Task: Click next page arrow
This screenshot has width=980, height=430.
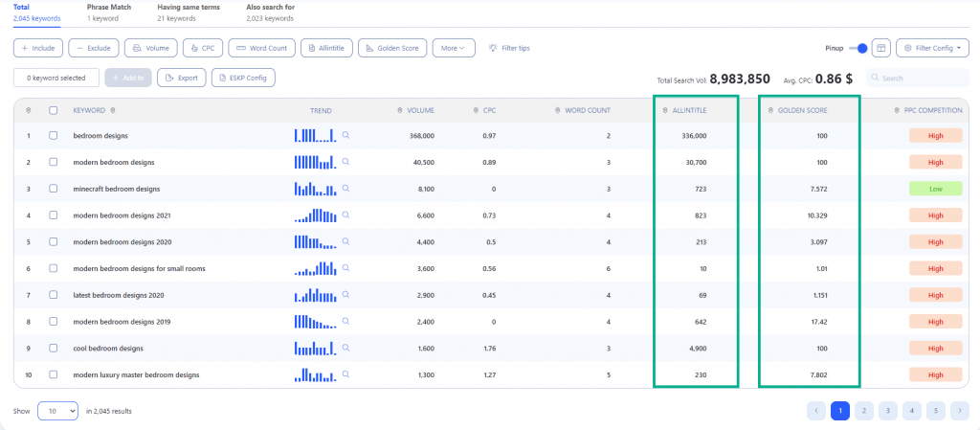Action: (x=959, y=411)
